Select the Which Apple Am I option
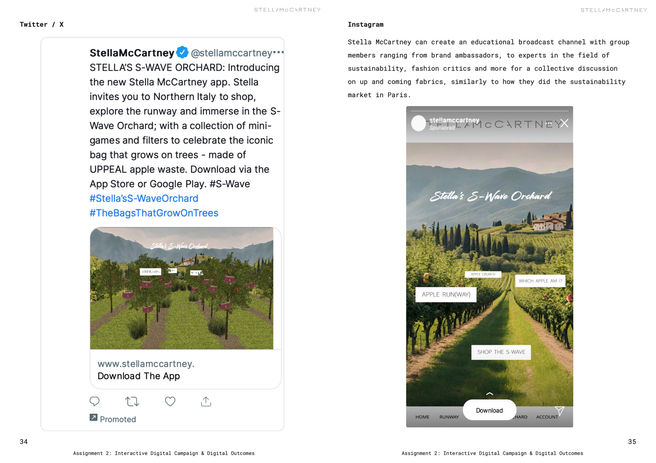Viewport: 656px width, 463px height. [540, 281]
